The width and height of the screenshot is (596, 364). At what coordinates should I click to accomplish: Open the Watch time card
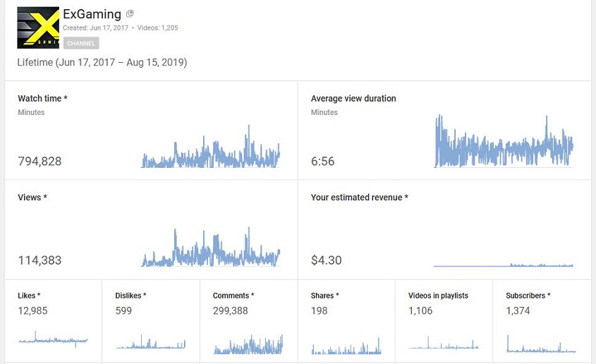point(151,130)
